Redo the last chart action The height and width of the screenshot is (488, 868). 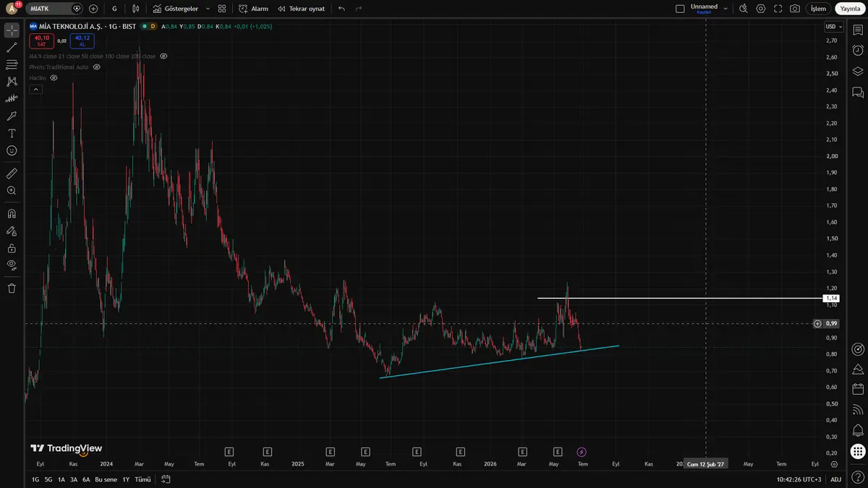tap(359, 9)
